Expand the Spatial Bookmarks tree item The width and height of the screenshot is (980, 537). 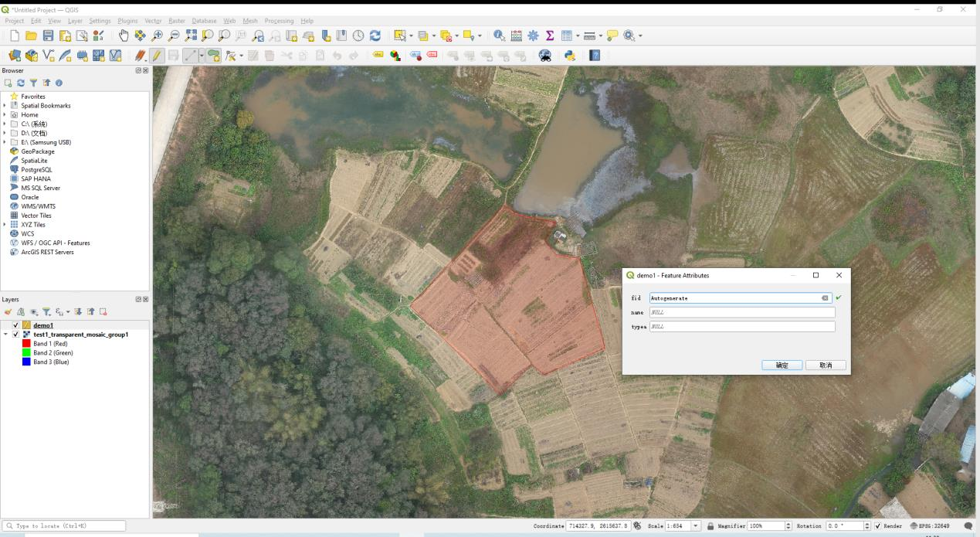tap(5, 106)
